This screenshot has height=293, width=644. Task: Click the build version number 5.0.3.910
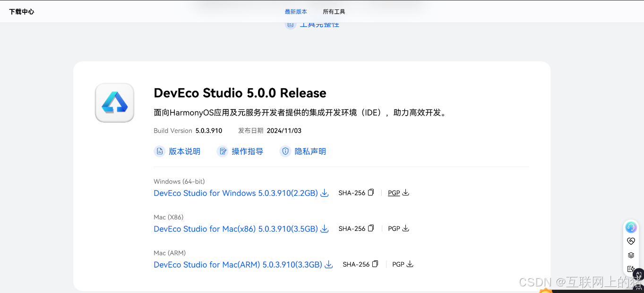(209, 131)
